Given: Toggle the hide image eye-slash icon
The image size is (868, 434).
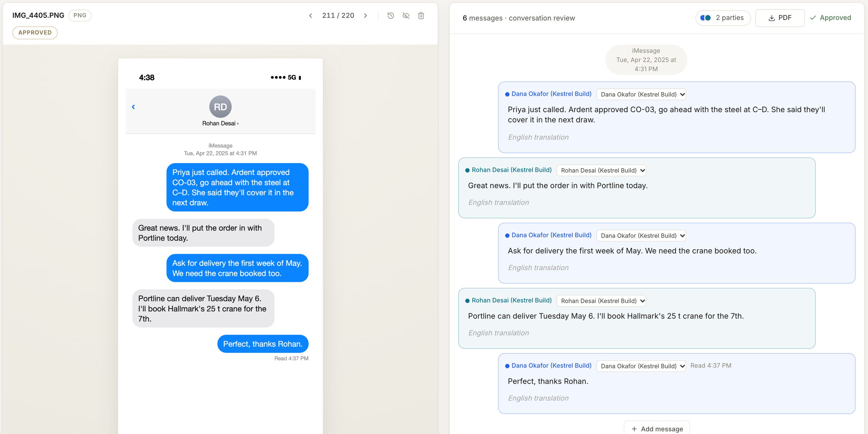Looking at the screenshot, I should (x=406, y=16).
